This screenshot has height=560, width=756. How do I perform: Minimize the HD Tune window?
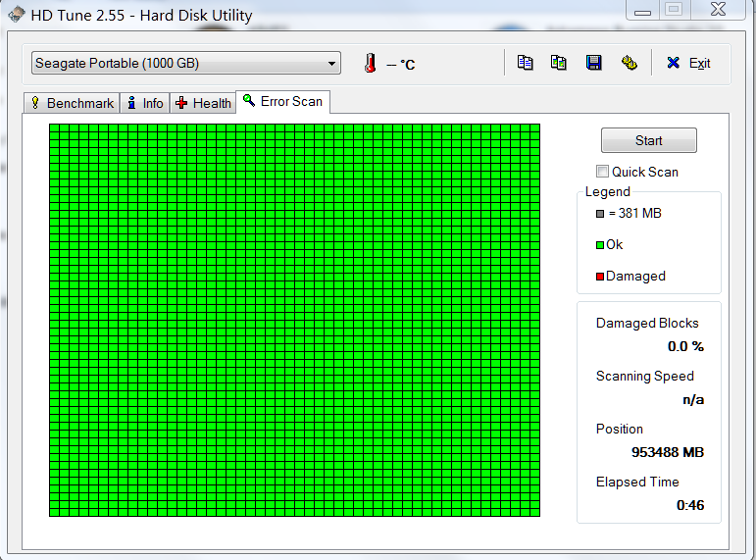[x=642, y=10]
